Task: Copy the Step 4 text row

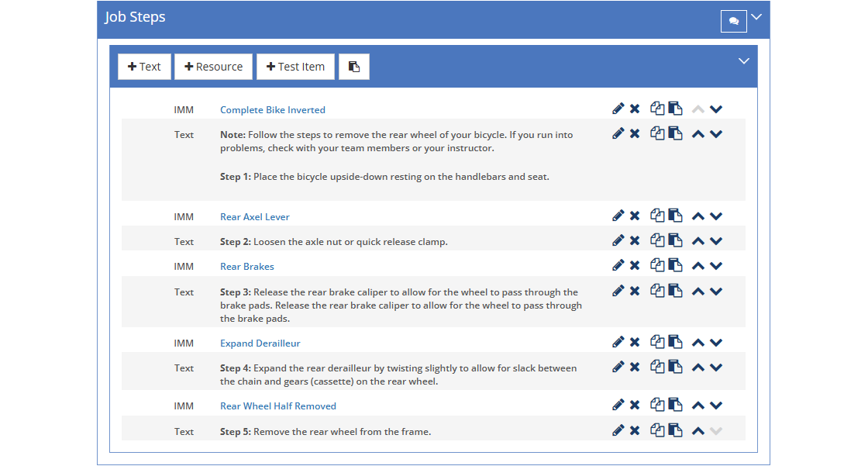Action: [x=657, y=367]
